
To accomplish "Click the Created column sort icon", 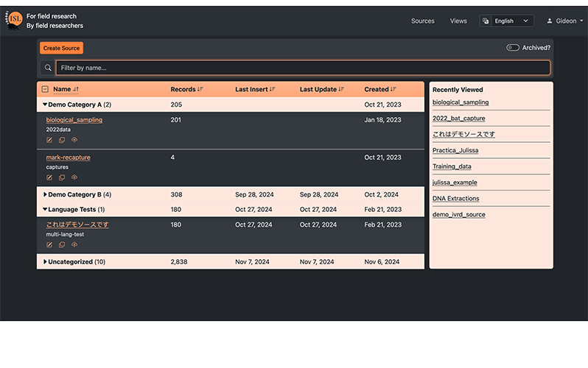I will [x=393, y=90].
